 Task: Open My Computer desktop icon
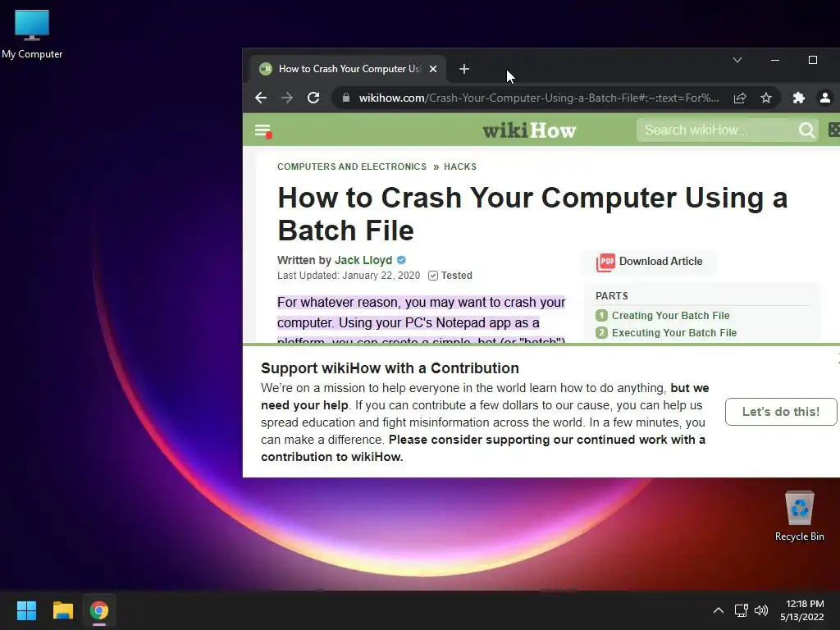point(32,34)
